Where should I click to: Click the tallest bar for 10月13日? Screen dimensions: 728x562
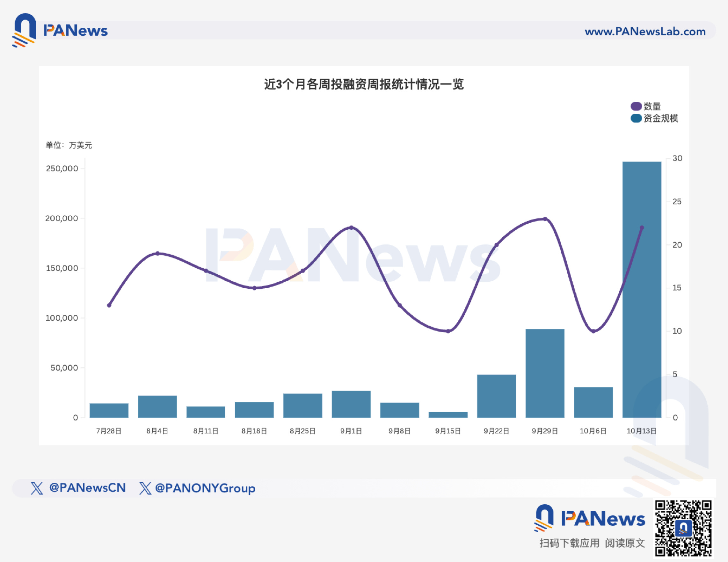pos(642,290)
